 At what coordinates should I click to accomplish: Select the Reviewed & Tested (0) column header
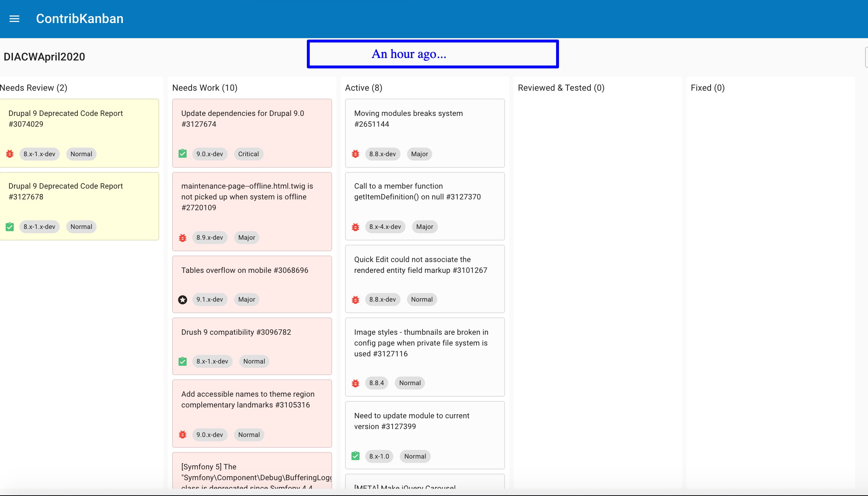click(561, 88)
